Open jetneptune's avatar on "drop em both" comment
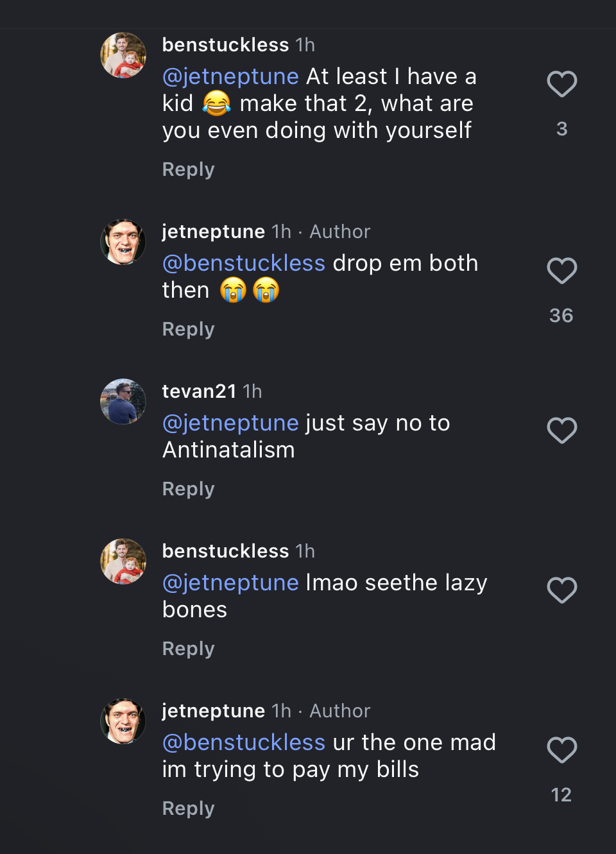The width and height of the screenshot is (616, 854). (x=123, y=242)
